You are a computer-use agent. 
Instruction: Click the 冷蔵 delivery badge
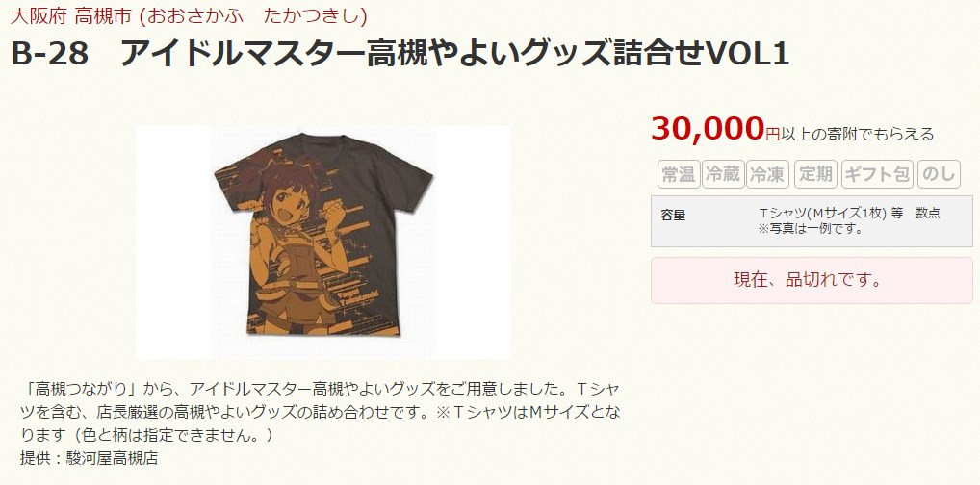tap(723, 174)
